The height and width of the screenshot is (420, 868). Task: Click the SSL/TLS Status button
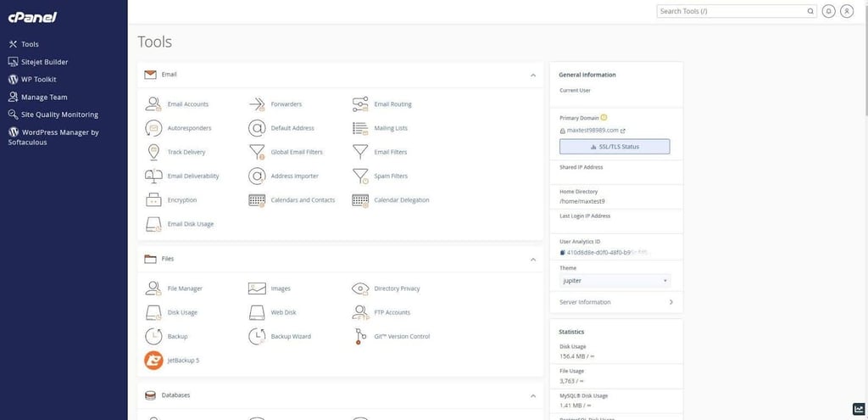(x=615, y=146)
